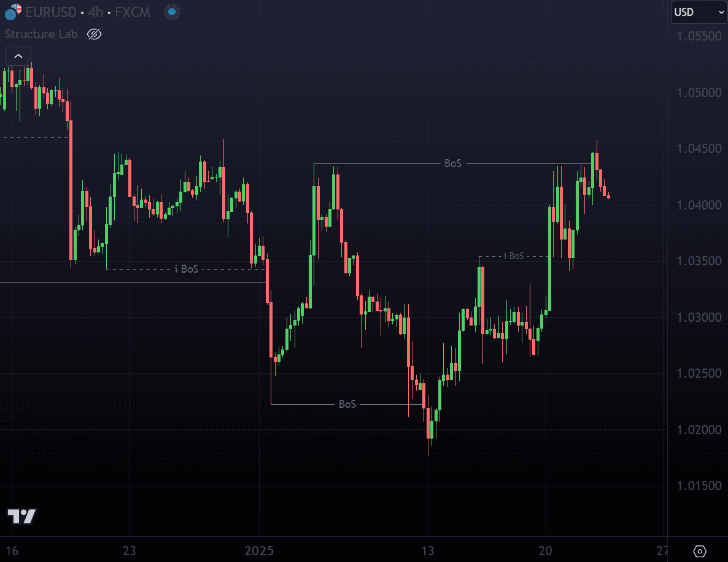The width and height of the screenshot is (728, 562).
Task: Open the USD currency dropdown
Action: click(x=699, y=12)
